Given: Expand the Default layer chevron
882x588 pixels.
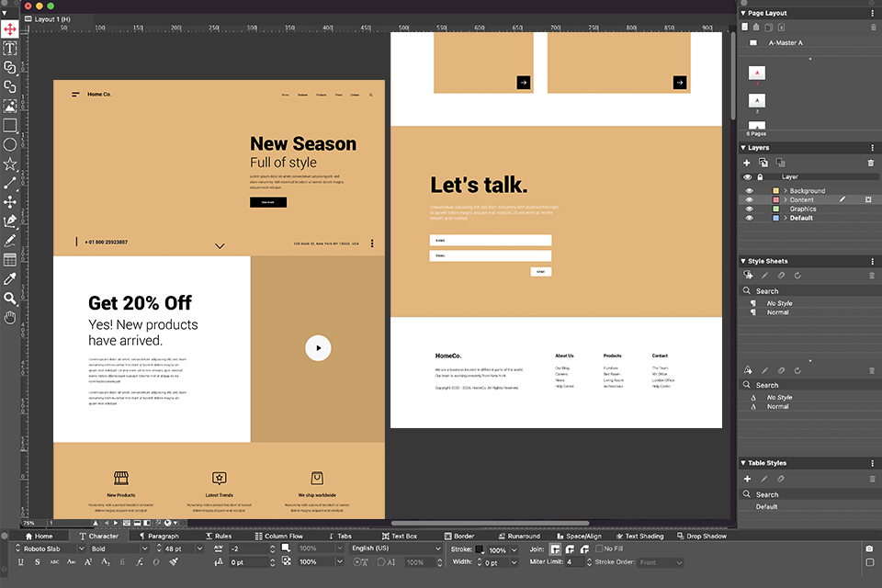Looking at the screenshot, I should [x=786, y=218].
